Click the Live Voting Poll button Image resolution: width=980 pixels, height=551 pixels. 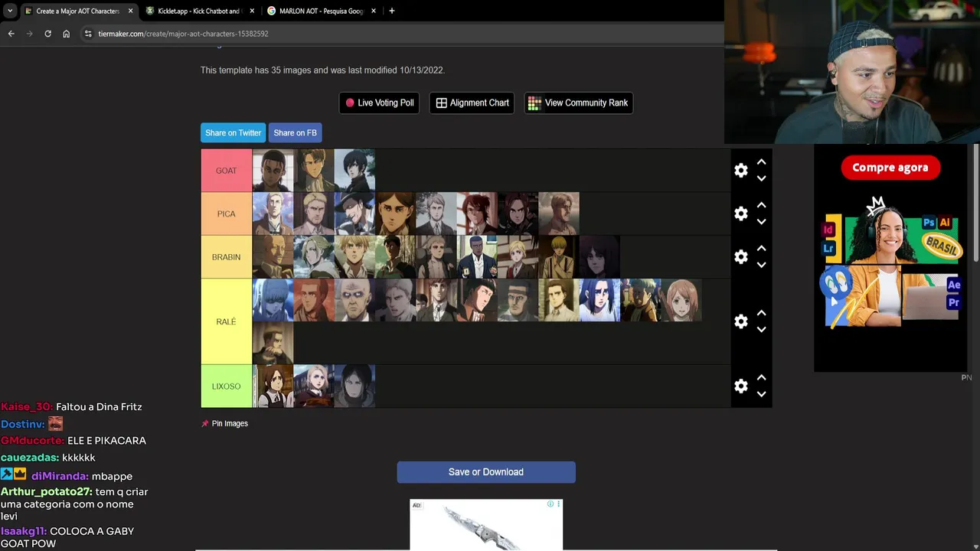[x=379, y=103]
